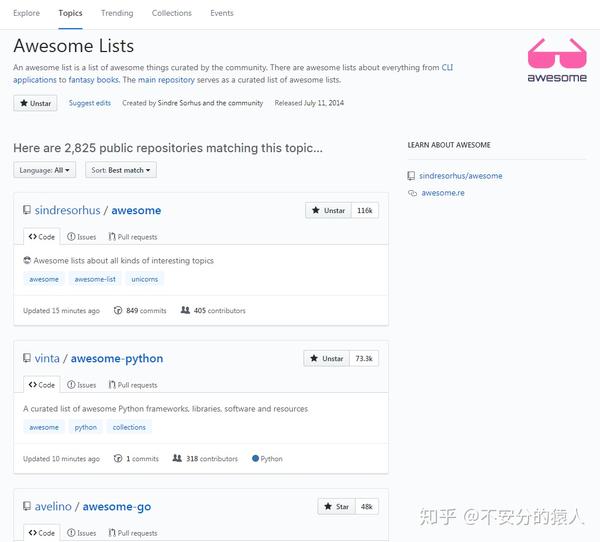Unstar the Awesome Lists topic
Screen dimensions: 600x542
pos(35,103)
